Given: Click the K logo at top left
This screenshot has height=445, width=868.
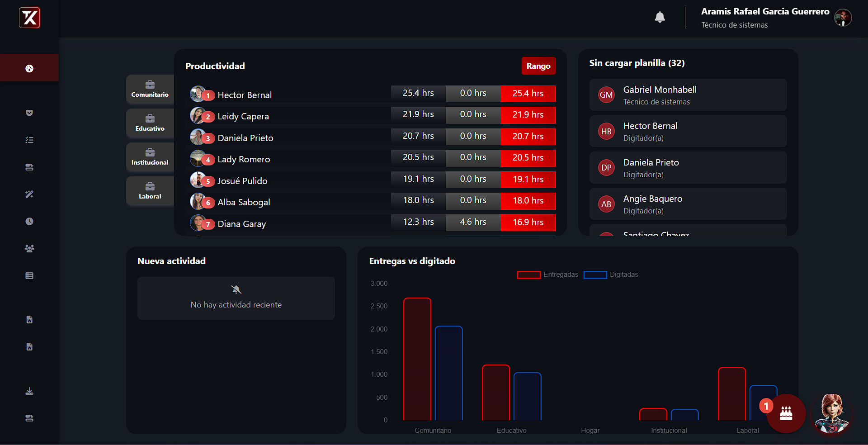Looking at the screenshot, I should pos(29,18).
